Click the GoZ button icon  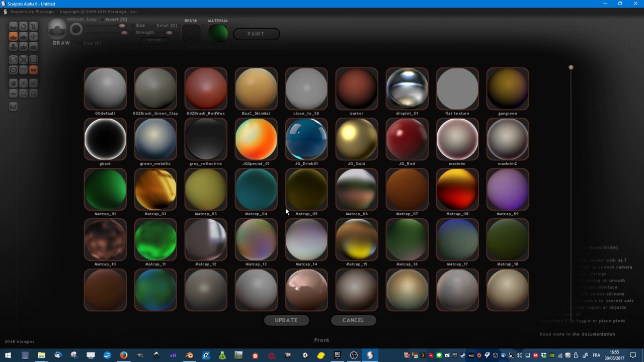[x=14, y=107]
